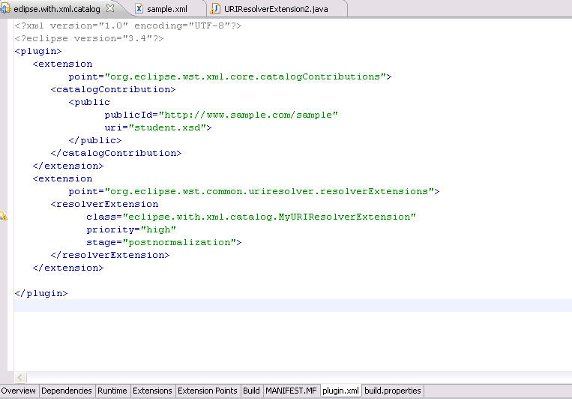Screen dimensions: 572x399
Task: Click the closing </resolverExtension> tag
Action: pos(110,255)
